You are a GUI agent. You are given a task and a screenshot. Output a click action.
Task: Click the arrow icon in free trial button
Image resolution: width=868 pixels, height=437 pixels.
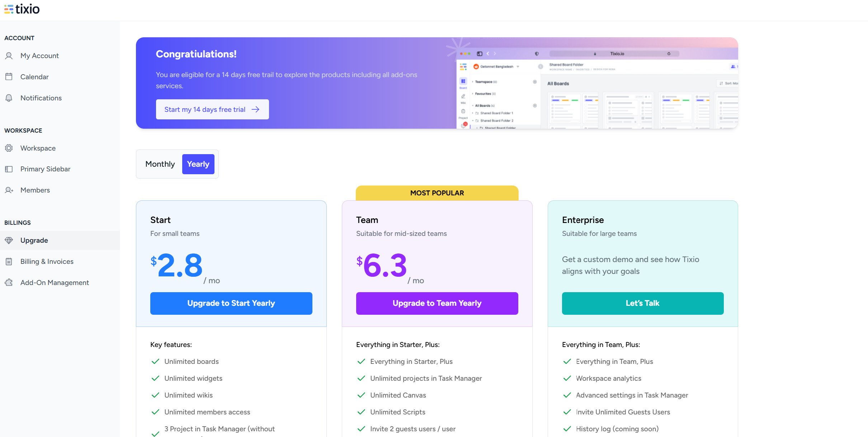255,109
